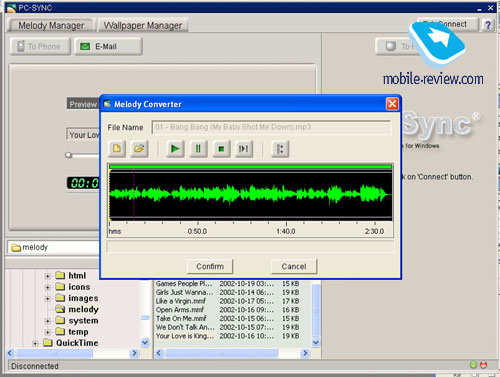
Task: Click the green progress bar above waveform
Action: click(250, 167)
